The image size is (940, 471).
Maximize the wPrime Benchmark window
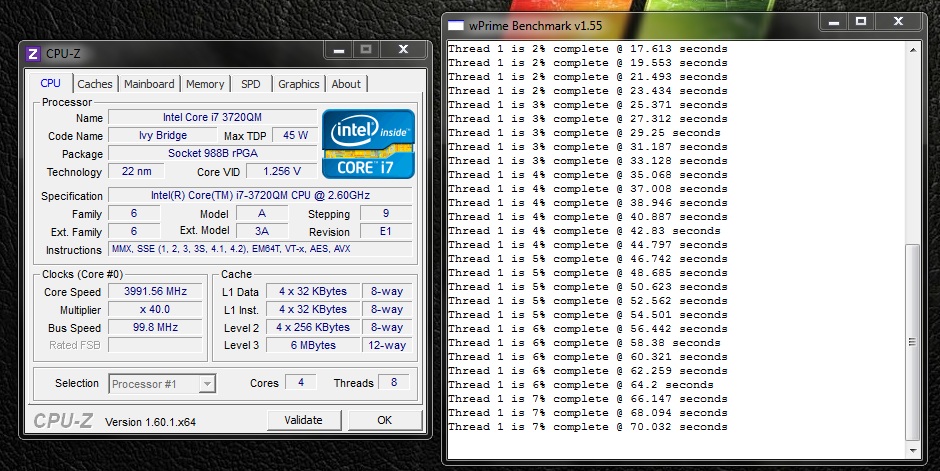pos(861,22)
